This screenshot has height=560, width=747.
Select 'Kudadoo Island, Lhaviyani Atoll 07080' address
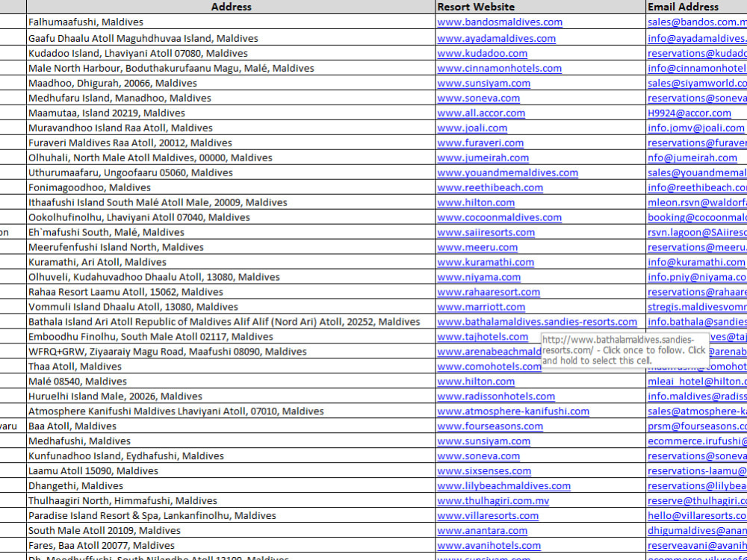click(231, 53)
